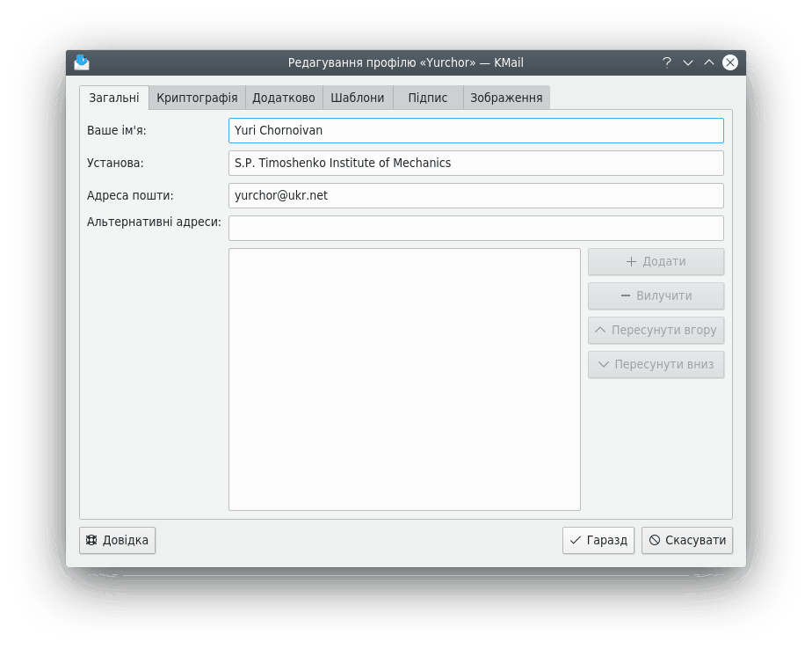Open the Додатково tab
The image size is (812, 649).
283,98
